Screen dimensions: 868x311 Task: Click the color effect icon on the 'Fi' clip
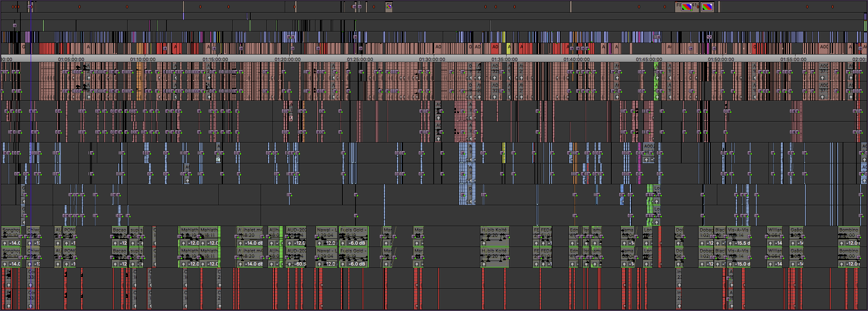[x=687, y=7]
